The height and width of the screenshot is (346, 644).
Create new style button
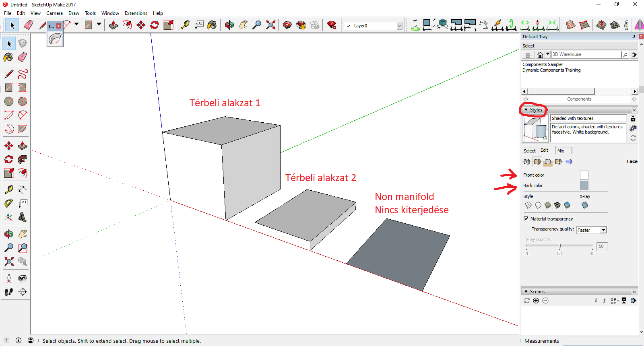[633, 128]
